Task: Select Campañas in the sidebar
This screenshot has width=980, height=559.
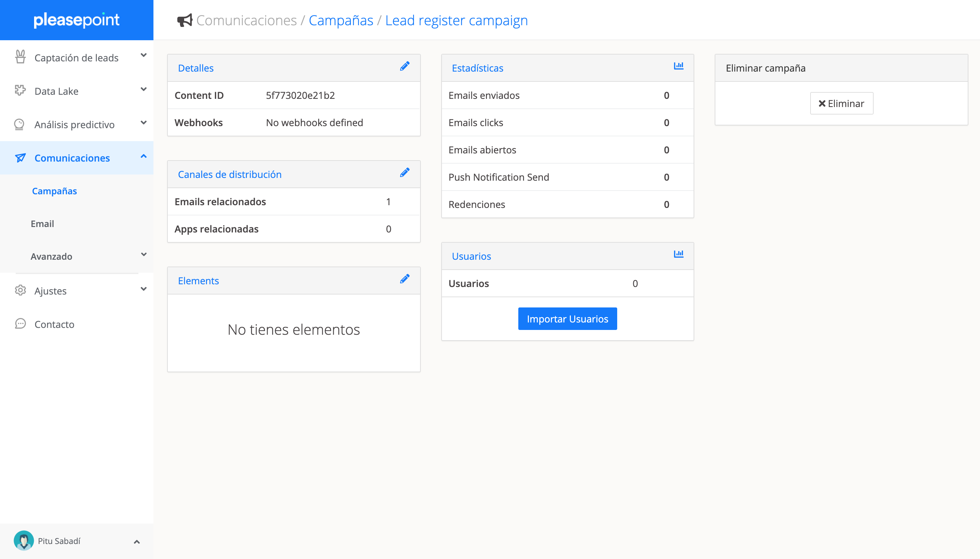Action: (55, 191)
